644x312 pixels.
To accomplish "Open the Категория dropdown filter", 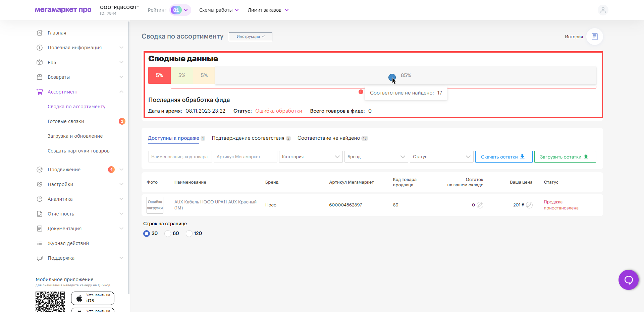I will point(311,157).
